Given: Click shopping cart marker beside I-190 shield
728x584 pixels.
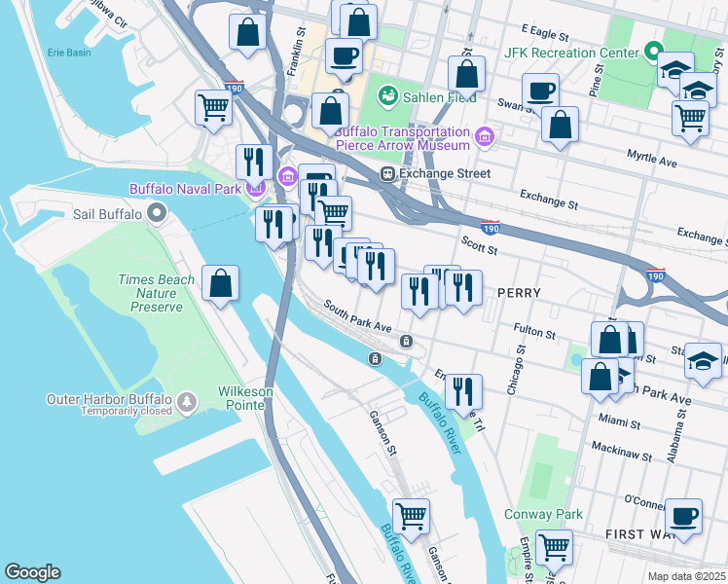Looking at the screenshot, I should (x=213, y=111).
